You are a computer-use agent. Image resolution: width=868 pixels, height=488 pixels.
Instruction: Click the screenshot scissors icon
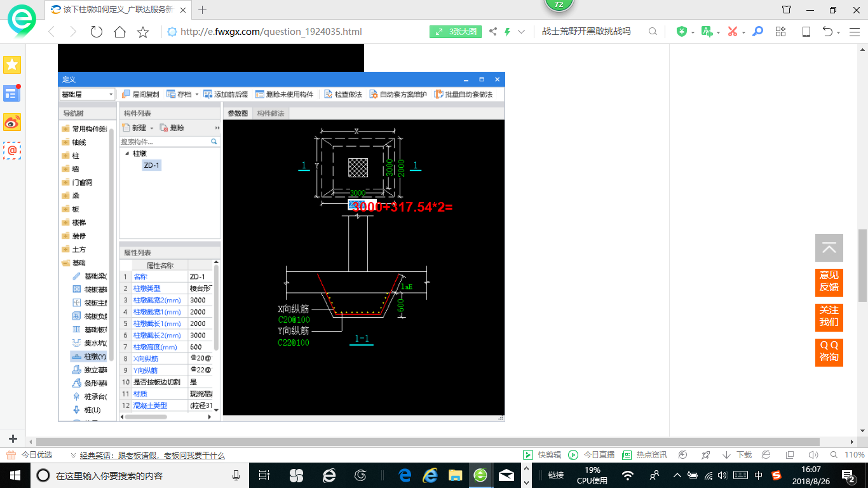pos(732,32)
